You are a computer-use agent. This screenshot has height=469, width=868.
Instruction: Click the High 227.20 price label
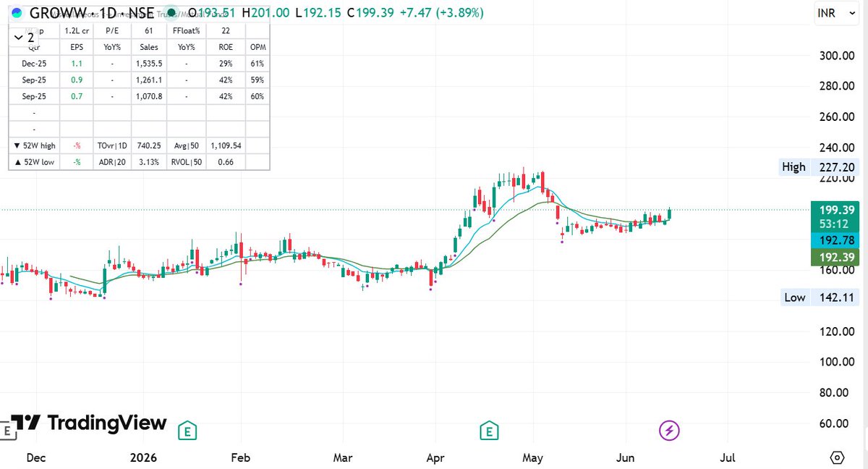click(x=819, y=167)
